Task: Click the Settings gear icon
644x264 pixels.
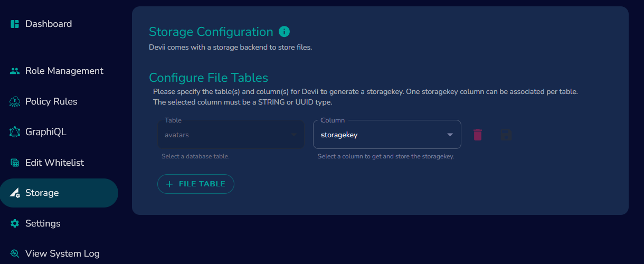Action: click(x=15, y=223)
